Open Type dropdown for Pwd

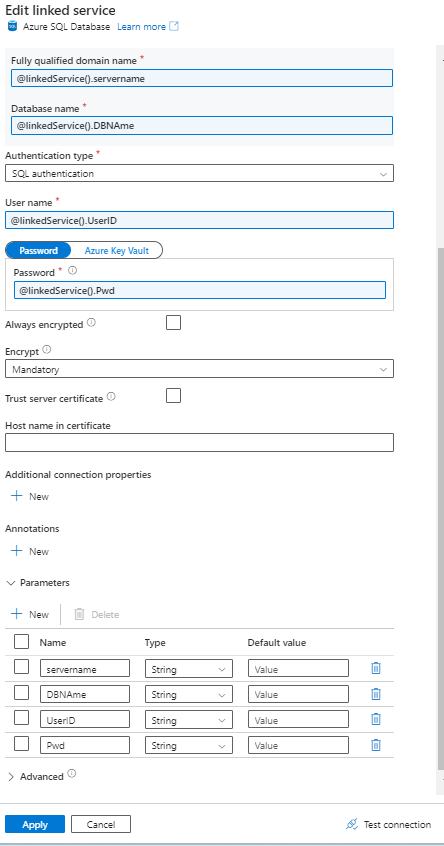(x=189, y=745)
